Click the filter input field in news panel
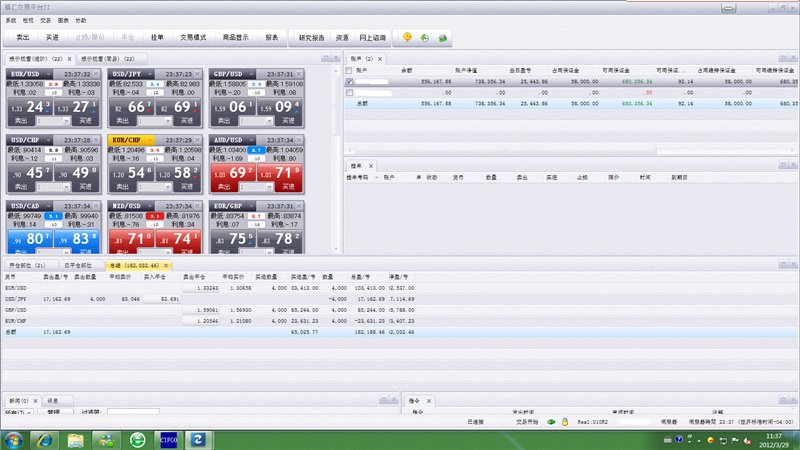800x450 pixels. [134, 411]
